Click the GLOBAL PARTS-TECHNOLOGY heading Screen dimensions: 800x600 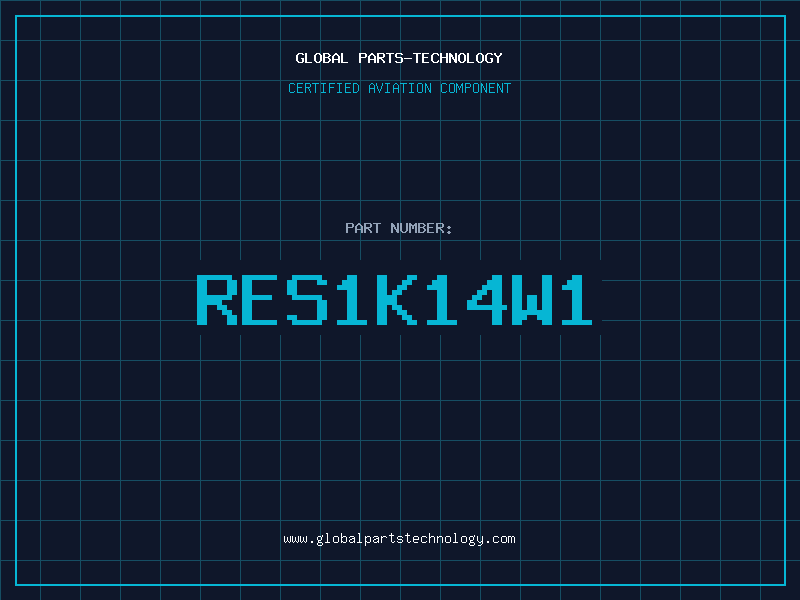[x=399, y=58]
